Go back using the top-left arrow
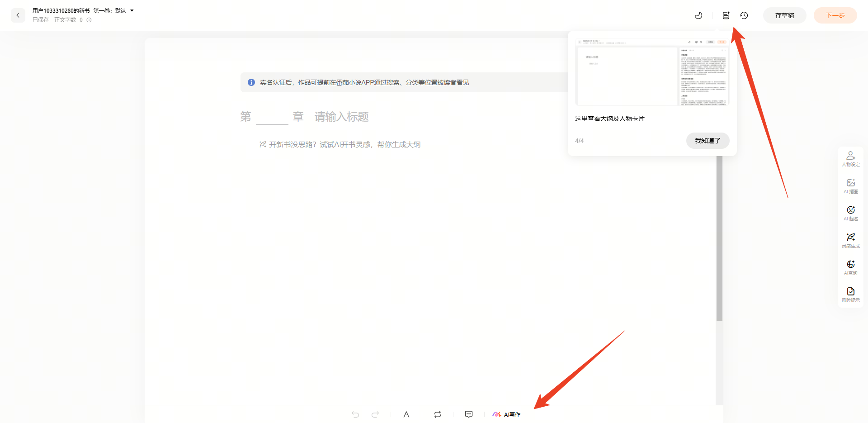 tap(18, 15)
